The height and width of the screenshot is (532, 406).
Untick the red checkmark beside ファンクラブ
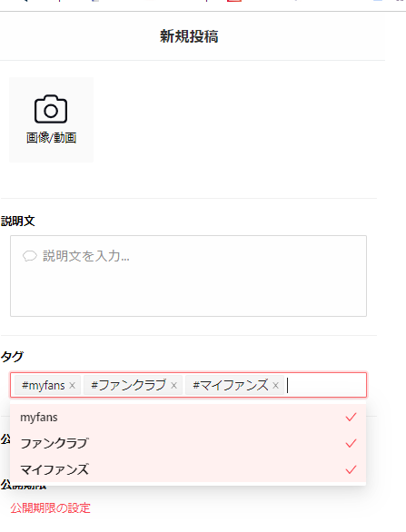[351, 443]
